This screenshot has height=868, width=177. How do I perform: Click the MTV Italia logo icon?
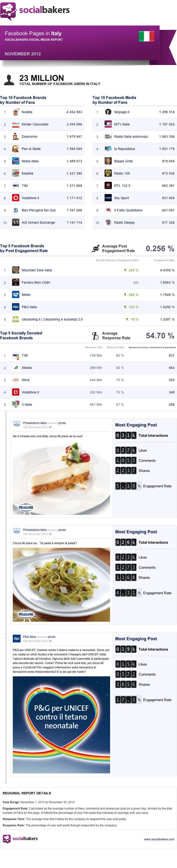108,124
